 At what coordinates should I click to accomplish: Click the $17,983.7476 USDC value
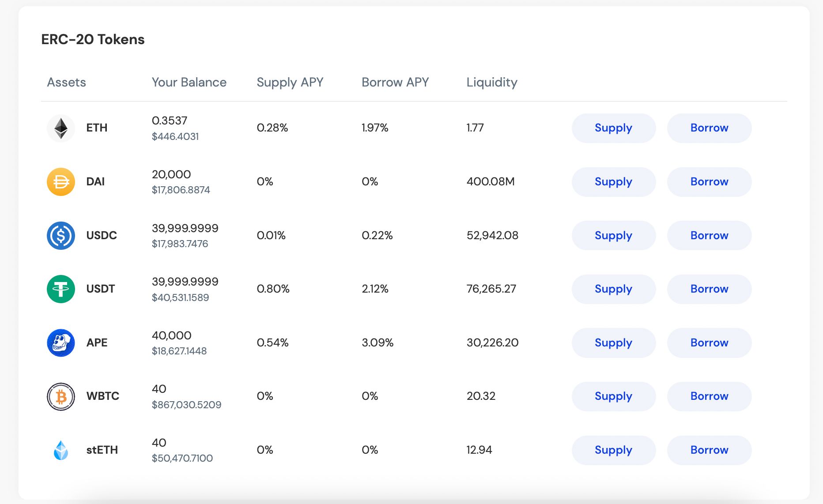point(180,244)
